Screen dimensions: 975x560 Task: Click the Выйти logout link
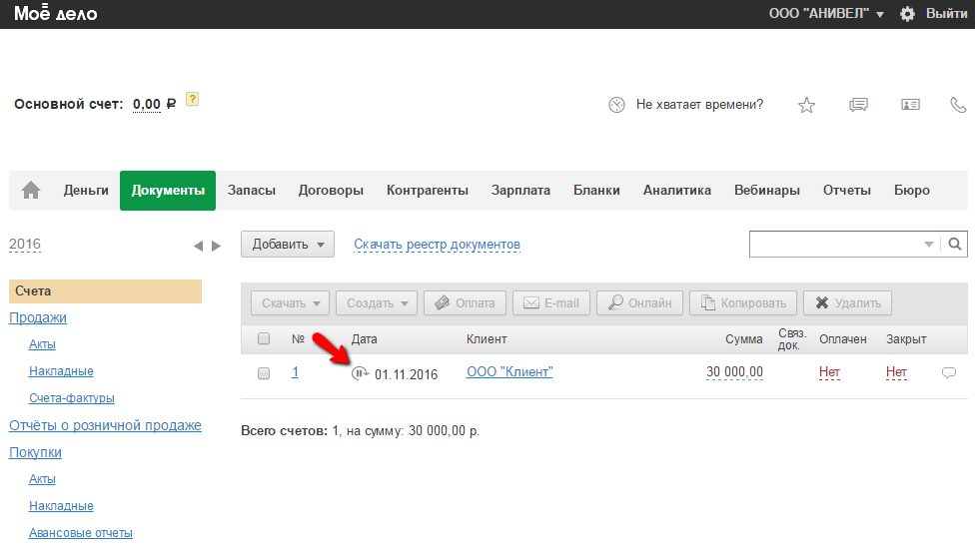pos(946,14)
